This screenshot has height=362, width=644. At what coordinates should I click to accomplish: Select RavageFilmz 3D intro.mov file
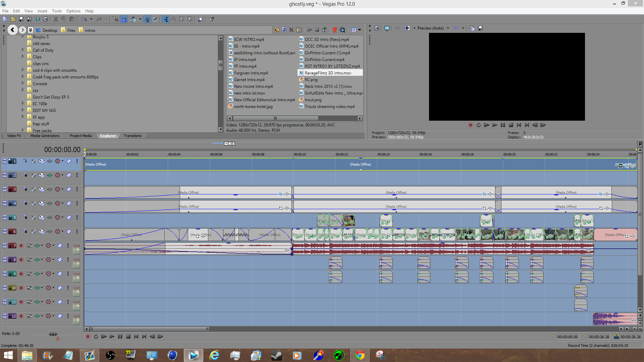point(328,73)
